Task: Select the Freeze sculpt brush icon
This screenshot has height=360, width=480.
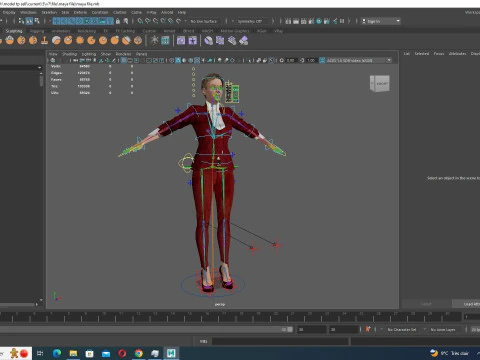Action: (138, 41)
